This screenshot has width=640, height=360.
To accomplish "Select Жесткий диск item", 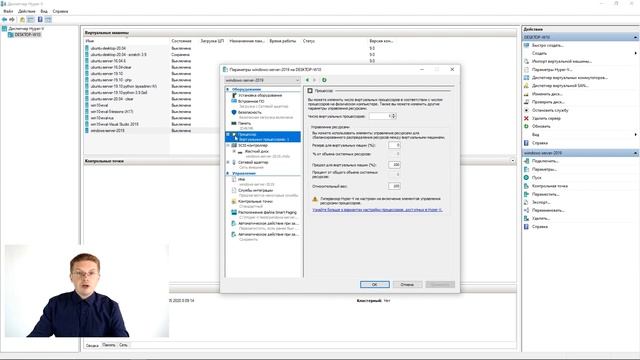I will pyautogui.click(x=256, y=151).
